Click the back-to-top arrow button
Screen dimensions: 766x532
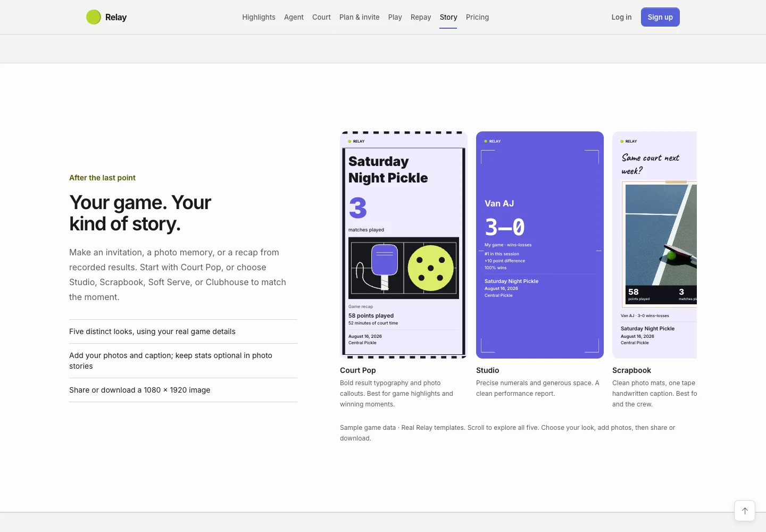pos(745,511)
